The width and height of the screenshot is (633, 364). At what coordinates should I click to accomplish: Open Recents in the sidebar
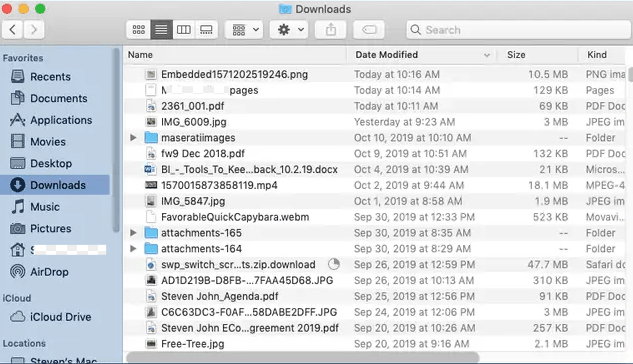55,77
